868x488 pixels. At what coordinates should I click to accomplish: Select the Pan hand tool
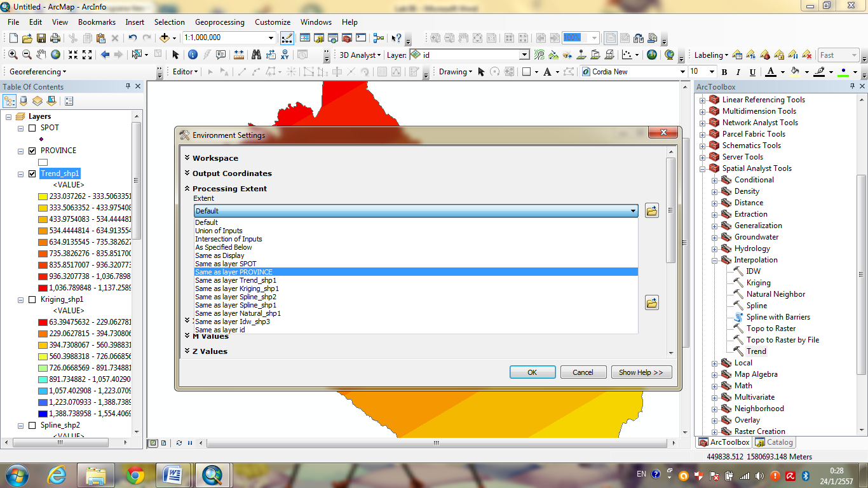click(41, 55)
